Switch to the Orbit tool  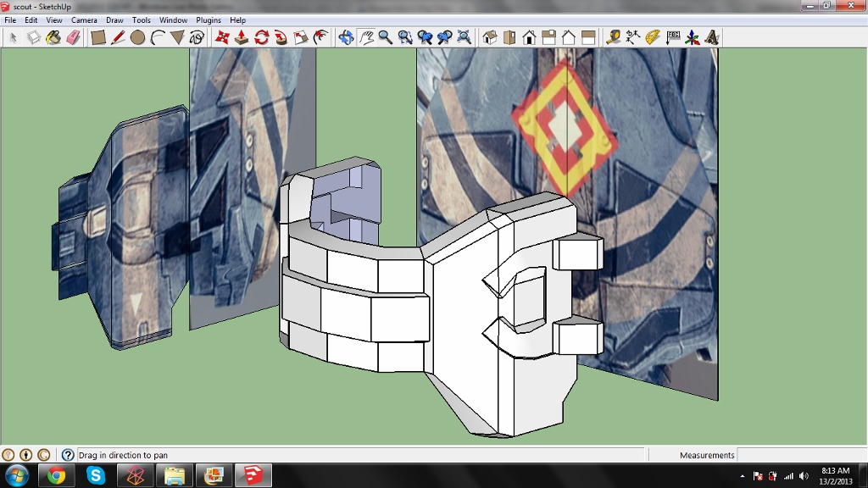coord(346,37)
